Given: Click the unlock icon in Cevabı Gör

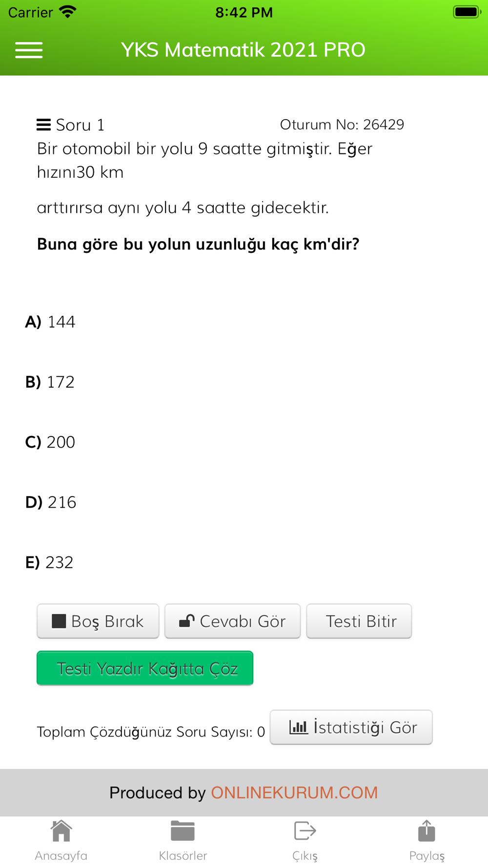Looking at the screenshot, I should [186, 620].
